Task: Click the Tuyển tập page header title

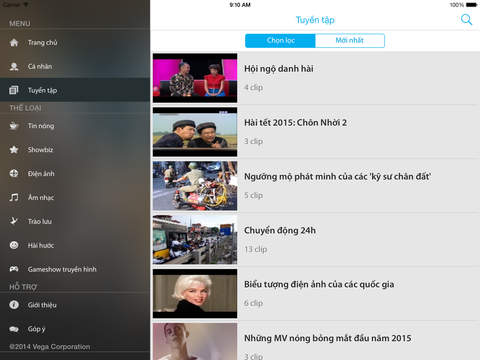Action: pos(315,20)
